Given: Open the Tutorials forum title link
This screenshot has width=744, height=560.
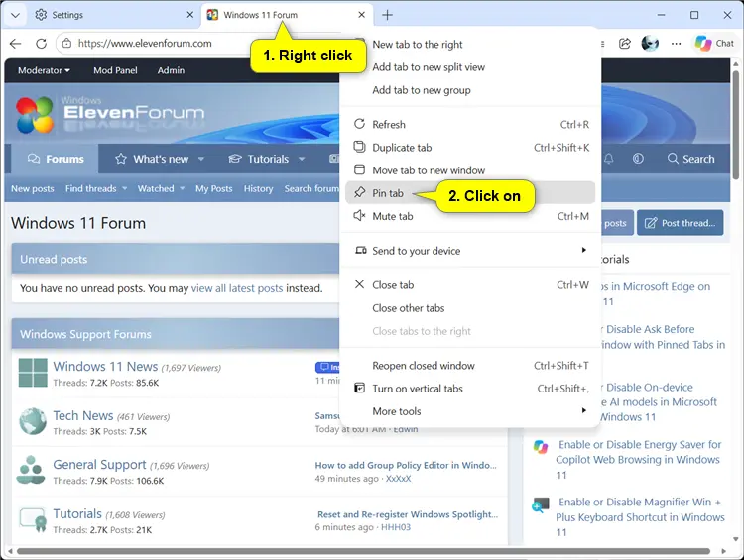Looking at the screenshot, I should [77, 513].
